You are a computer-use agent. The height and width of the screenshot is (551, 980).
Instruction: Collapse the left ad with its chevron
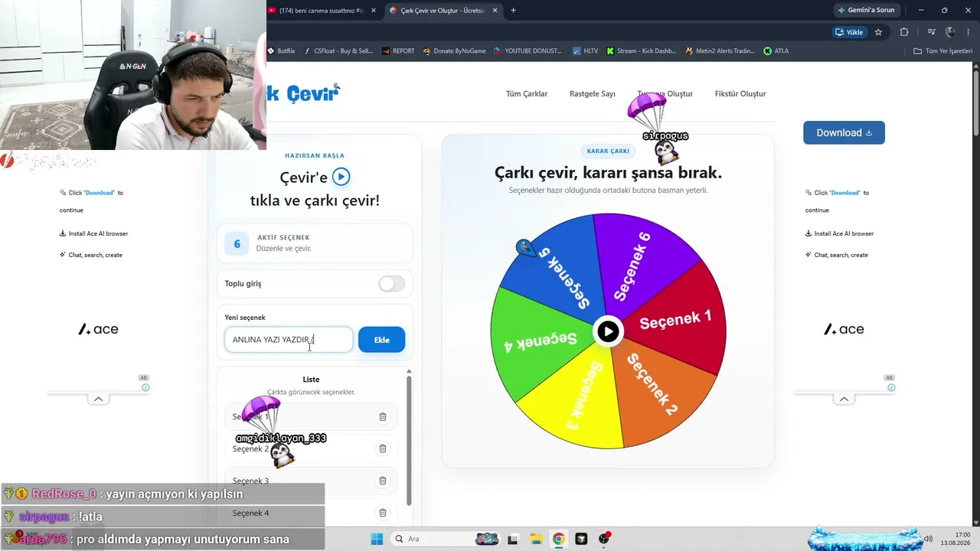coord(98,399)
